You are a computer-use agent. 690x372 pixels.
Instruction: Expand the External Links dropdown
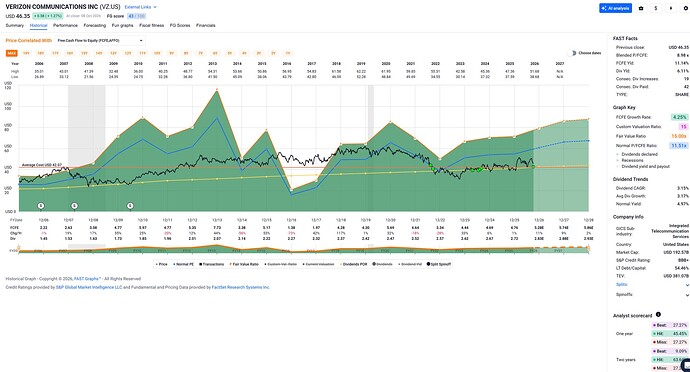(x=140, y=7)
